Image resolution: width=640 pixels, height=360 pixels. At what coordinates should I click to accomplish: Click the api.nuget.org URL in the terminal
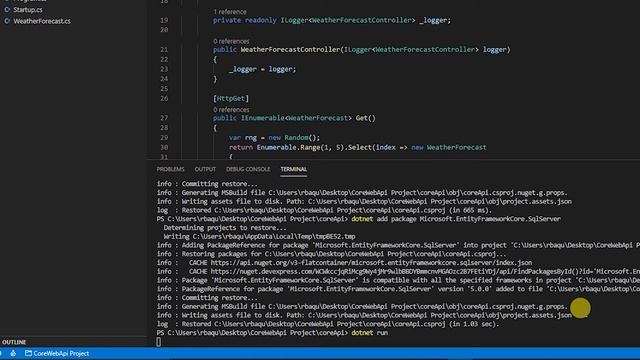pos(371,262)
